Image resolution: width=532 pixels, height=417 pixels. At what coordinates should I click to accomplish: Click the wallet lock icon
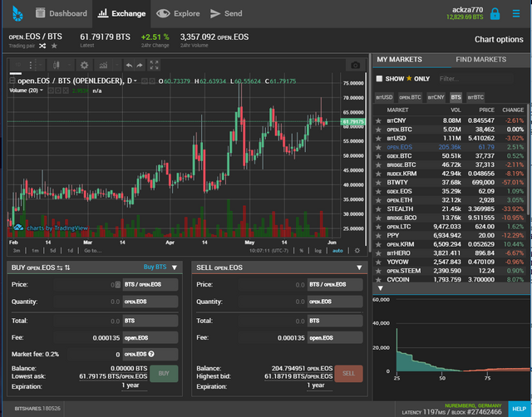(495, 14)
